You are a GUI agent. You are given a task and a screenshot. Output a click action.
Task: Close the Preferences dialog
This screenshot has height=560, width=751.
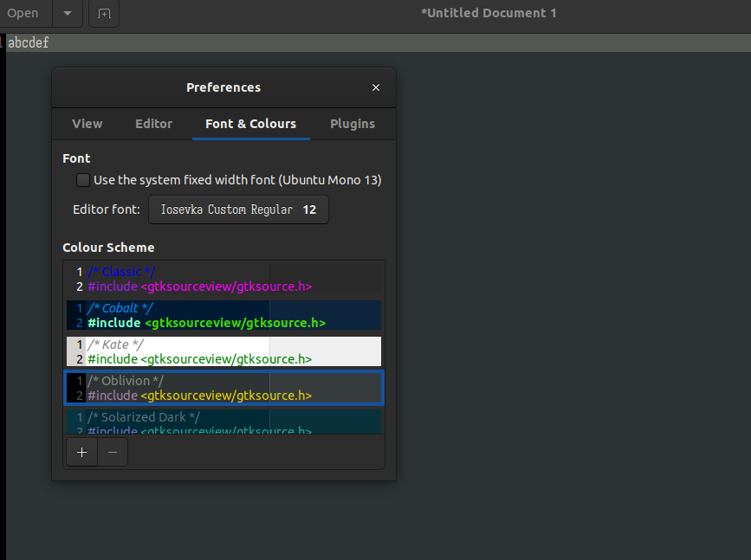pyautogui.click(x=376, y=87)
